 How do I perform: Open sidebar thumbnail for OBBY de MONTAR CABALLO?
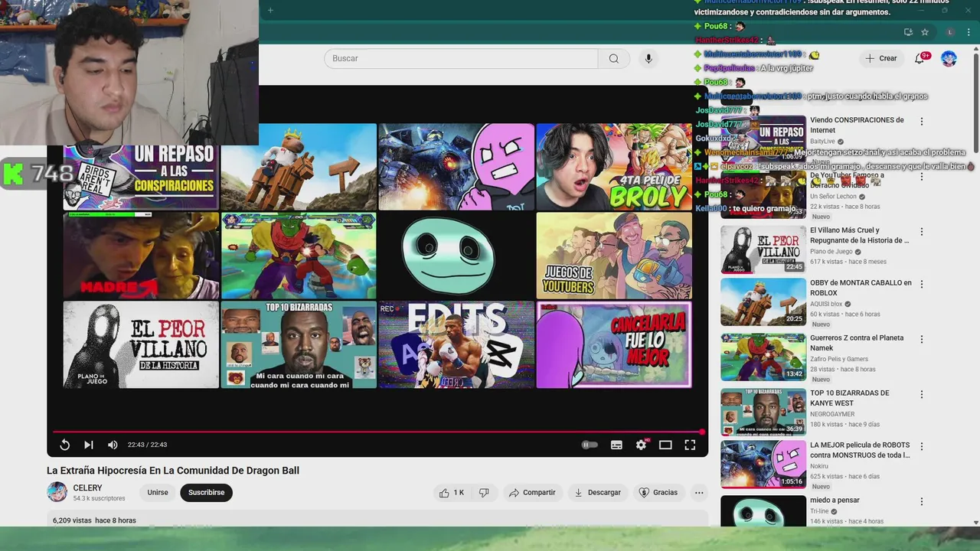click(763, 302)
